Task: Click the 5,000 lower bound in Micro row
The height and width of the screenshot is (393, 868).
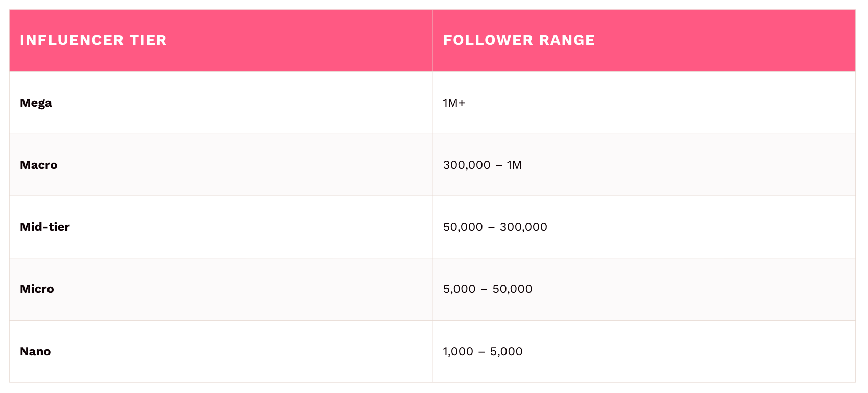Action: point(459,289)
